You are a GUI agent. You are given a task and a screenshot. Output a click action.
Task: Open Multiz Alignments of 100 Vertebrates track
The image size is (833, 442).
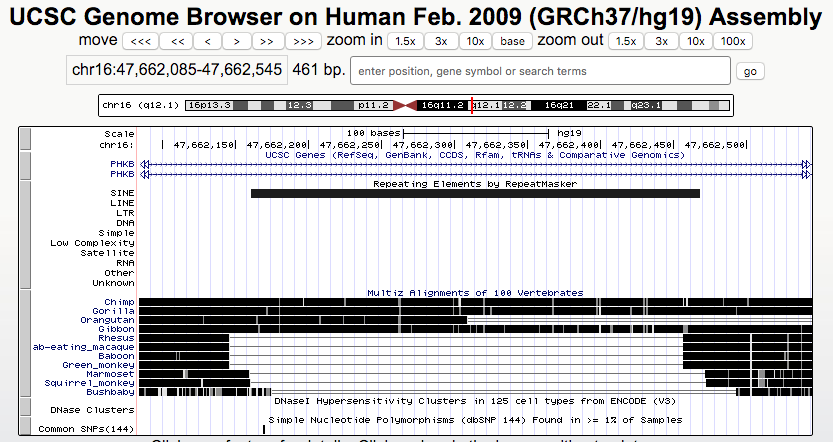pyautogui.click(x=475, y=293)
